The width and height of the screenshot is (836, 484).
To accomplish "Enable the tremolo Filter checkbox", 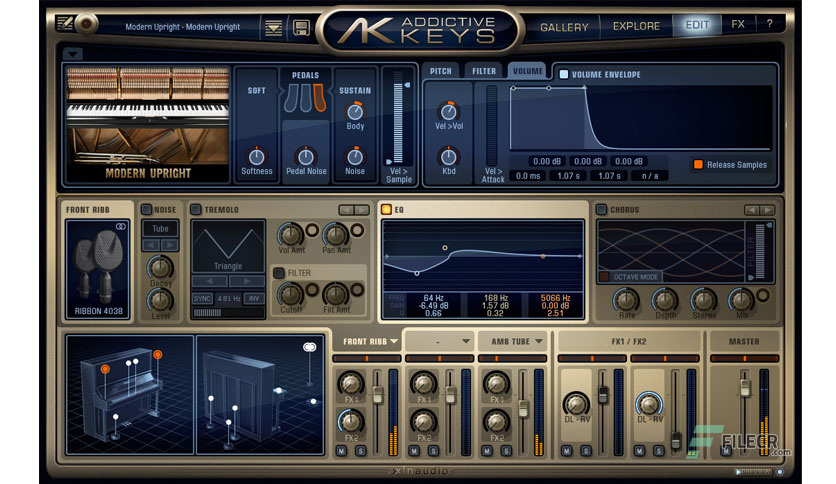I will pyautogui.click(x=279, y=273).
